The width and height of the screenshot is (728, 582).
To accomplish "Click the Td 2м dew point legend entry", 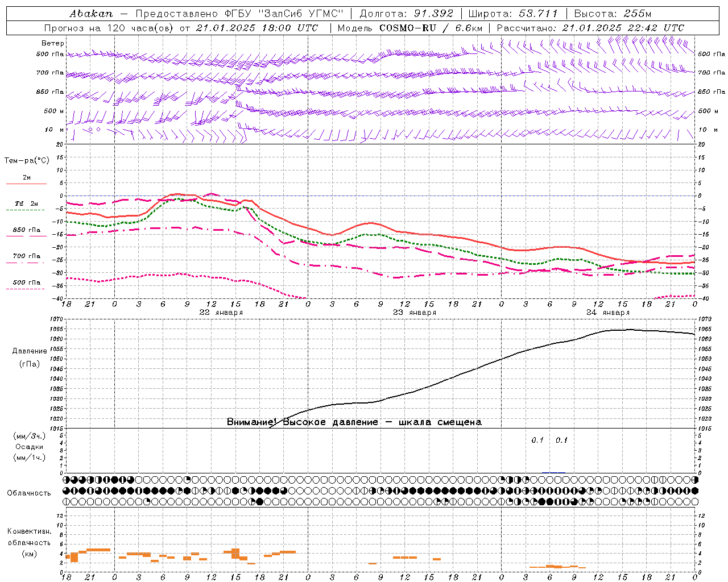I will point(27,203).
